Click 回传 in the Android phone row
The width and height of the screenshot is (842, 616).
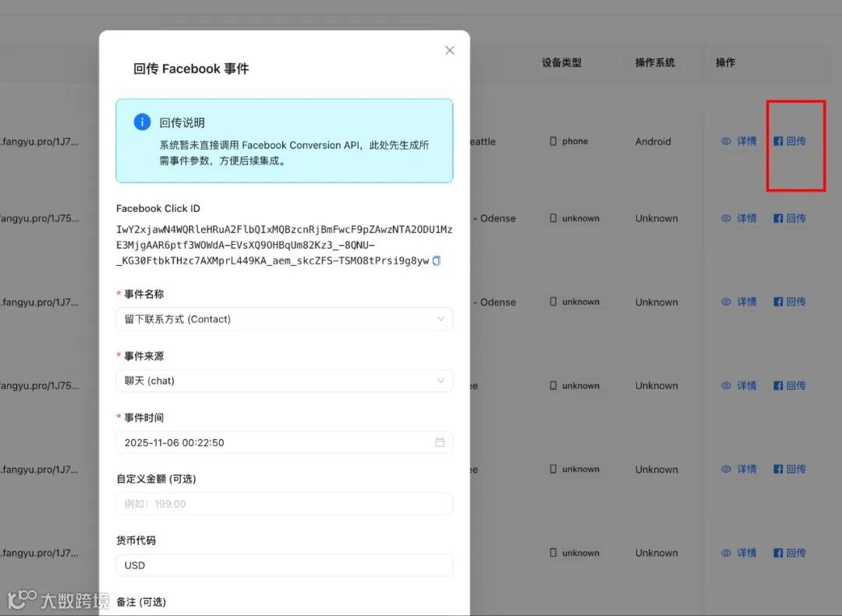(x=790, y=141)
